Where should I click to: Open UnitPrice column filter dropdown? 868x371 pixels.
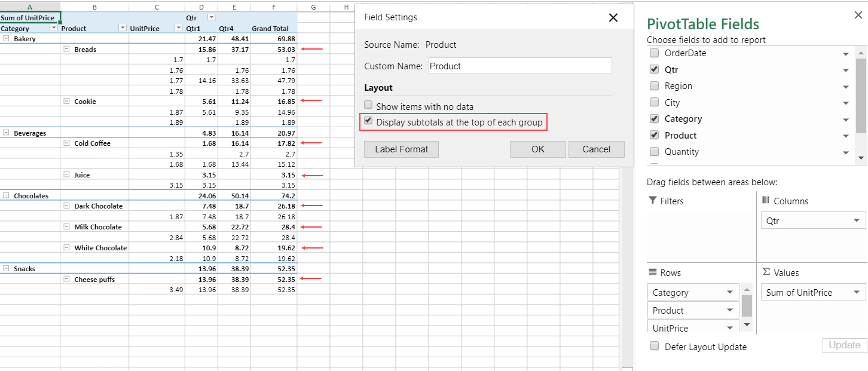pos(178,28)
